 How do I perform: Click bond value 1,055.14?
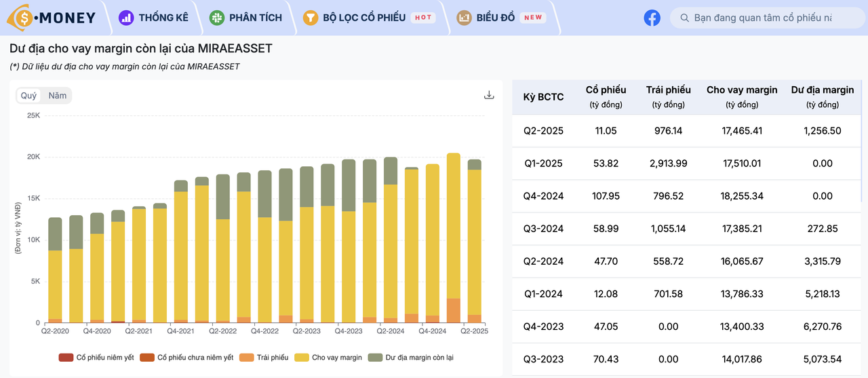tap(668, 229)
